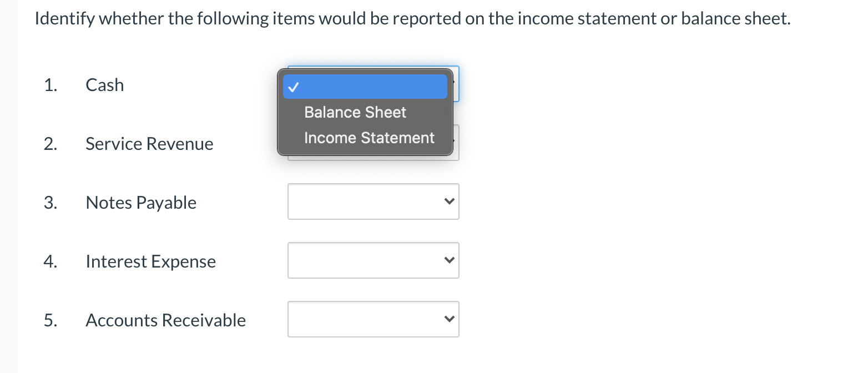The image size is (868, 373).
Task: Expand the Interest Expense dropdown
Action: tap(373, 260)
